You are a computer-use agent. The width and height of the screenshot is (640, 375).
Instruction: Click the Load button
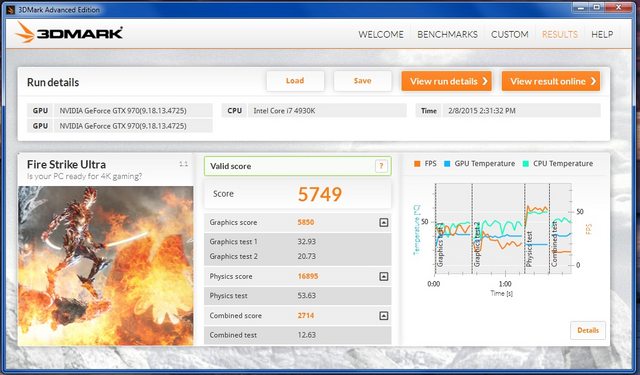click(x=295, y=81)
